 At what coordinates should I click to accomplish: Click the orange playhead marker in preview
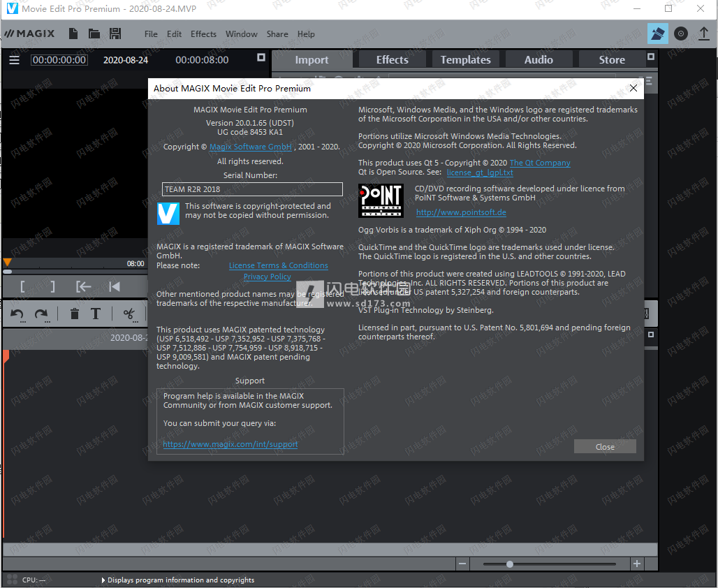(x=7, y=263)
